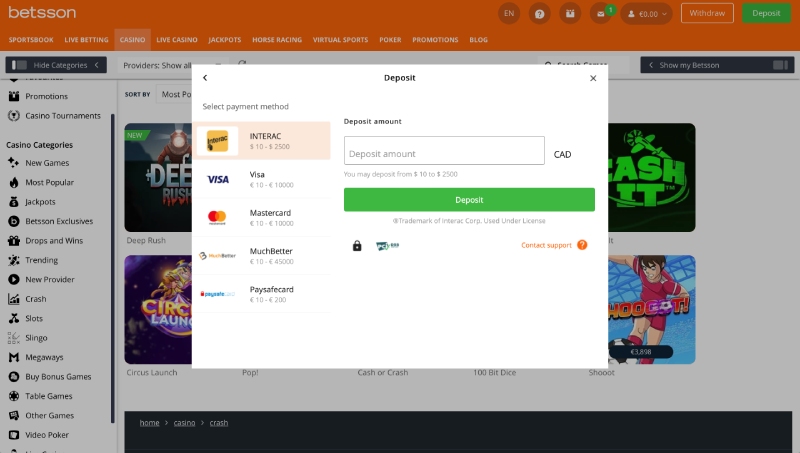
Task: Click the Buy Bonus Games icon
Action: point(14,376)
